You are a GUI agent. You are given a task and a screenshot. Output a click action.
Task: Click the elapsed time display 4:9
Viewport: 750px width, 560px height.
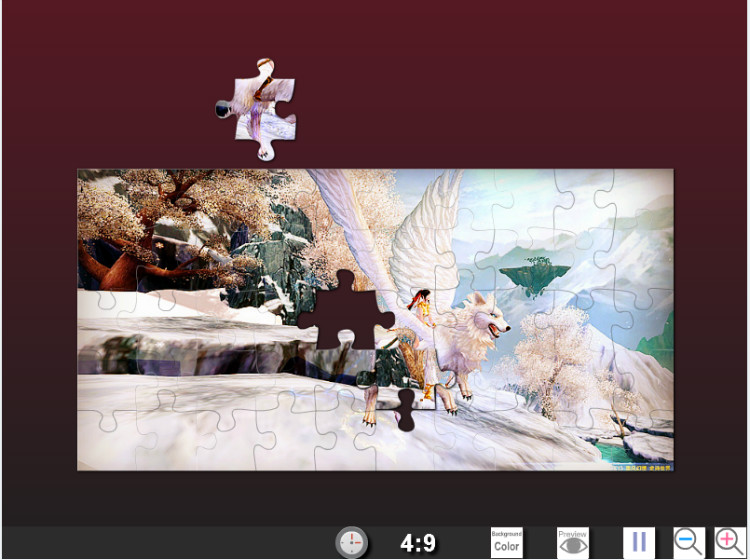point(418,543)
